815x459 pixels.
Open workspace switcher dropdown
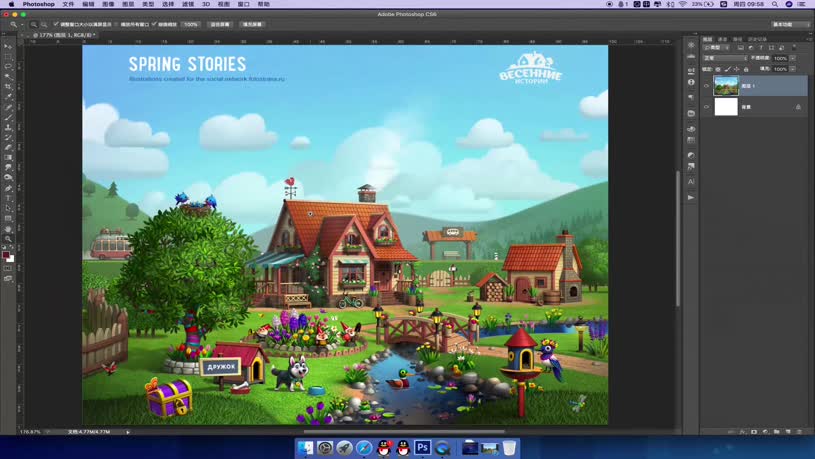tap(790, 24)
